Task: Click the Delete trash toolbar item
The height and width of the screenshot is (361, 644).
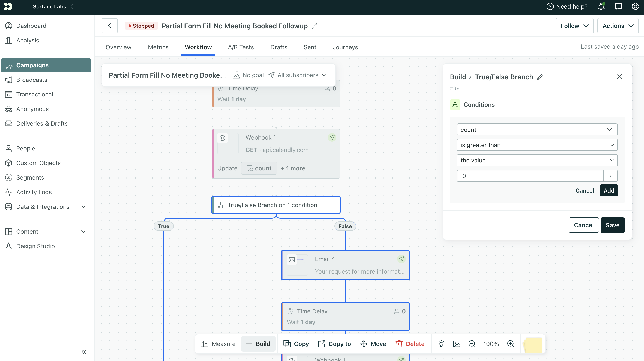Action: (410, 344)
